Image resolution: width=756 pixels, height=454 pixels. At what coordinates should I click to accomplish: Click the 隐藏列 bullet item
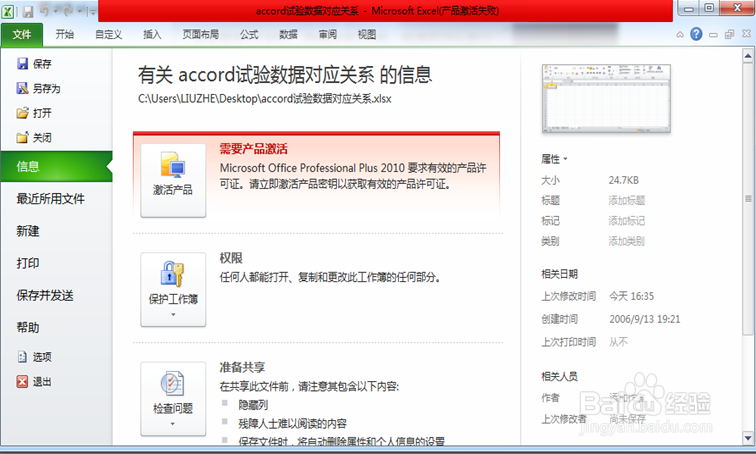pyautogui.click(x=253, y=405)
